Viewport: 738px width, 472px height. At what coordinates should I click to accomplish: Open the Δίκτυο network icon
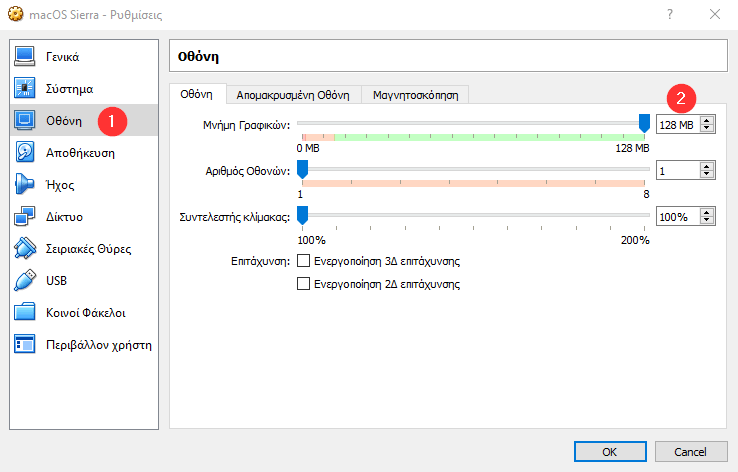pyautogui.click(x=24, y=216)
